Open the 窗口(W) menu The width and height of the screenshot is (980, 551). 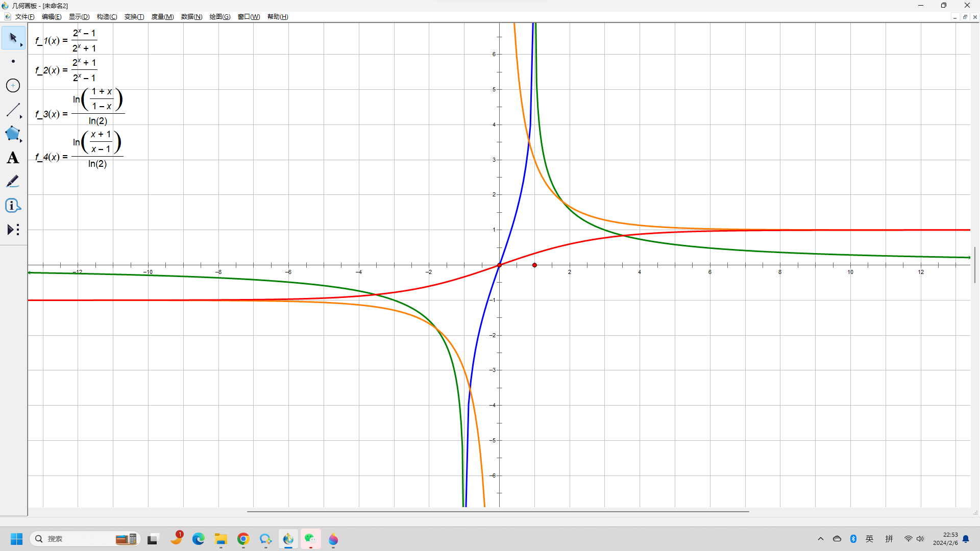(x=249, y=17)
